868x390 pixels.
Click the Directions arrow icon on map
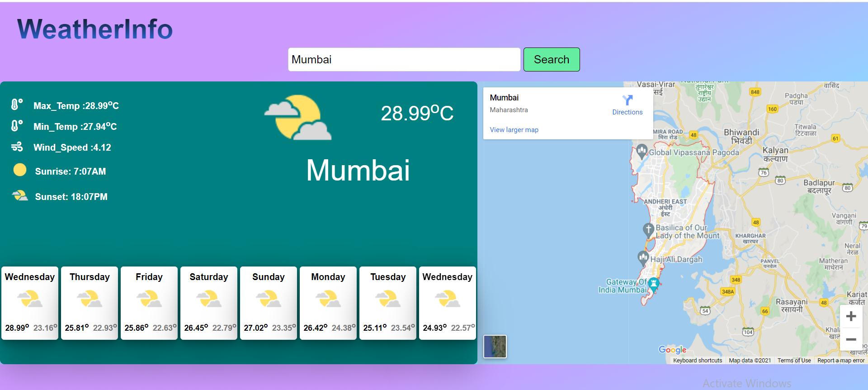(x=627, y=100)
